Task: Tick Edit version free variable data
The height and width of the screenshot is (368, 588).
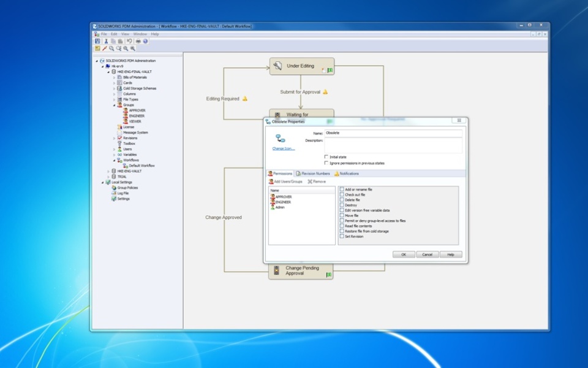Action: tap(342, 210)
